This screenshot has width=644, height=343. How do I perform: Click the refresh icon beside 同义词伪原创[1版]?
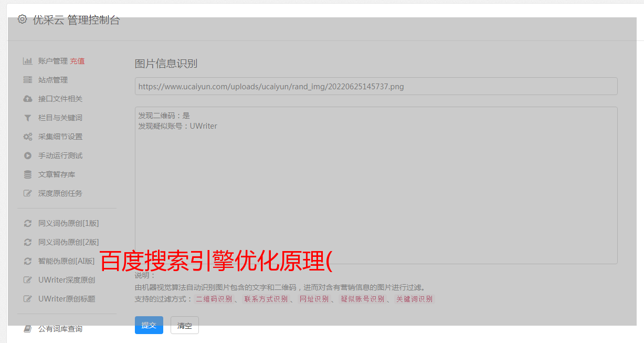tap(27, 223)
